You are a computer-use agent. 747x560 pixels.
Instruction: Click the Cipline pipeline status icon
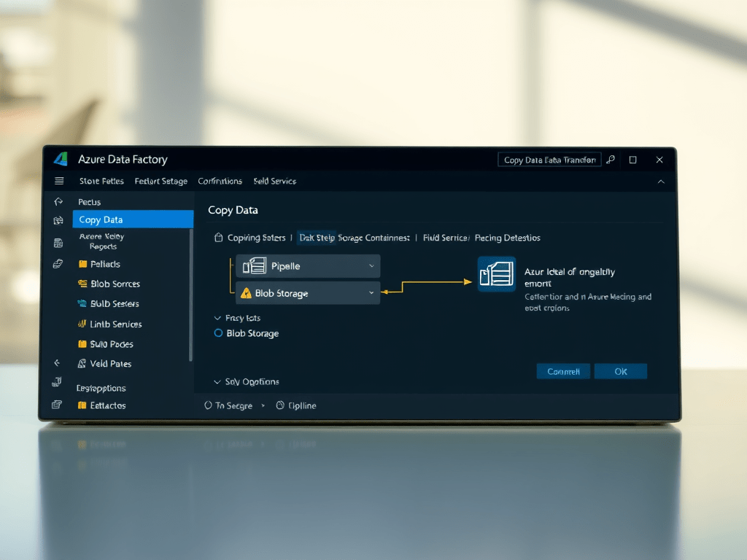281,405
